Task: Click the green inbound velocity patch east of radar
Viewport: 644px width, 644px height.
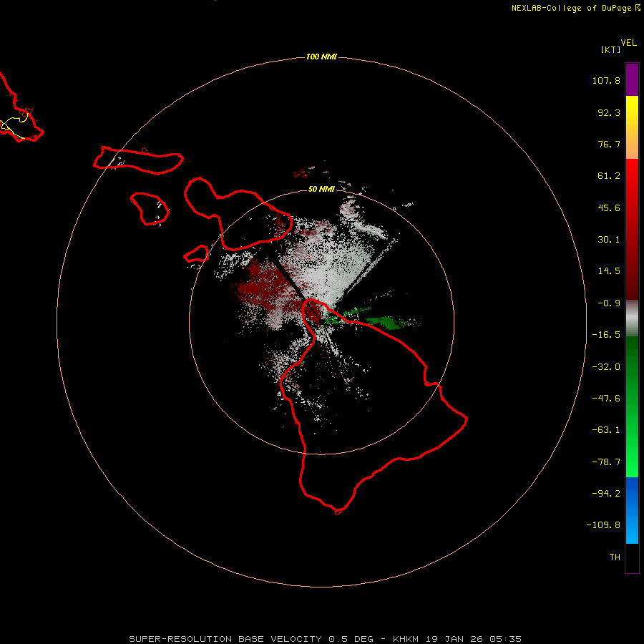Action: coord(386,321)
